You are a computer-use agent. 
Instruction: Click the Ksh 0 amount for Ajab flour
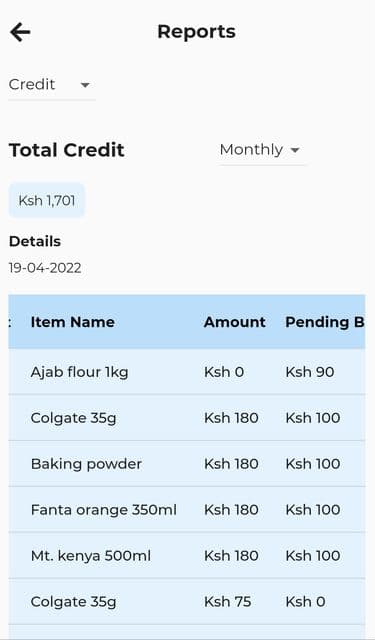click(x=224, y=372)
